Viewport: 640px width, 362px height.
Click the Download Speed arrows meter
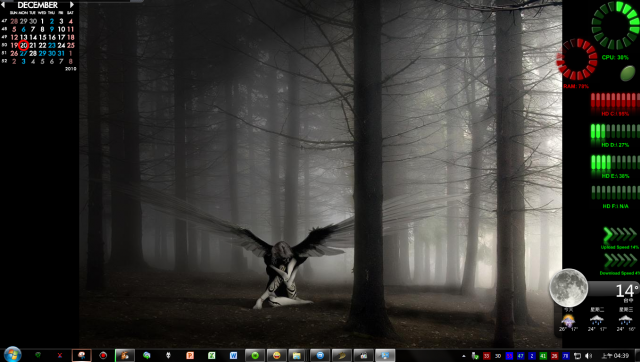click(x=620, y=261)
